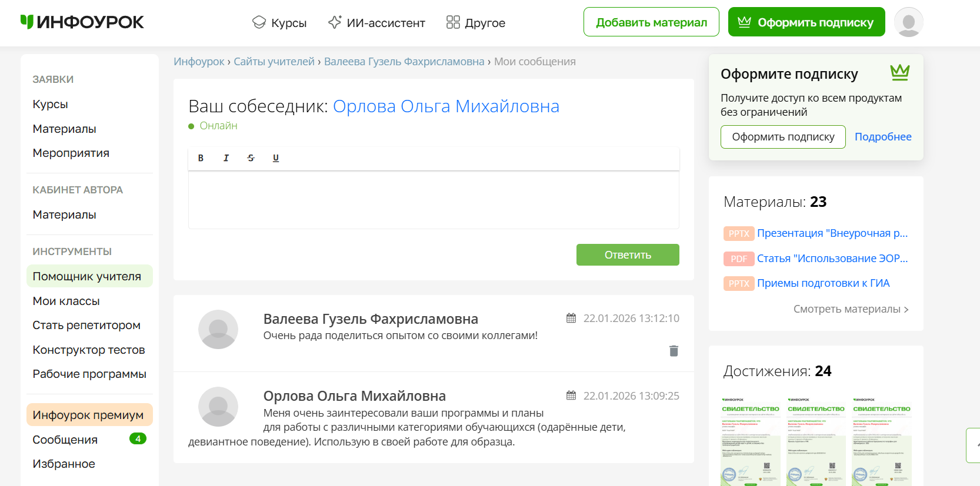Open the Другое menu
This screenshot has width=980, height=486.
[x=476, y=23]
